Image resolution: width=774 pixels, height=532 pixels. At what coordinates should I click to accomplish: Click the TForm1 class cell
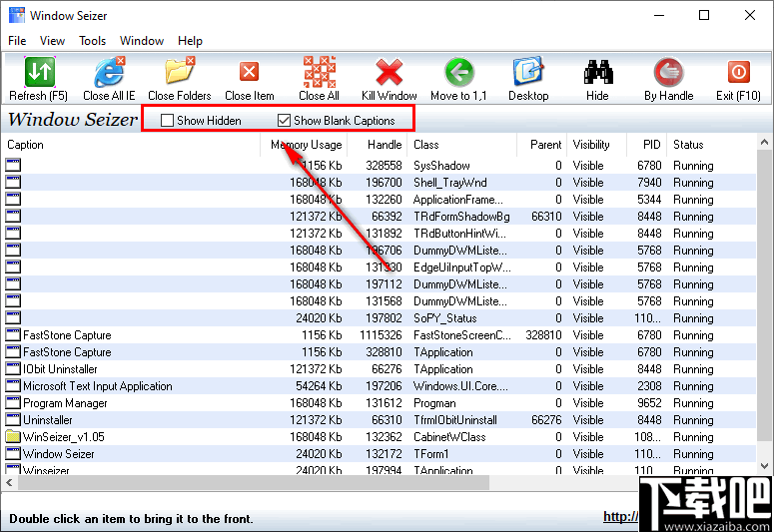(x=430, y=453)
